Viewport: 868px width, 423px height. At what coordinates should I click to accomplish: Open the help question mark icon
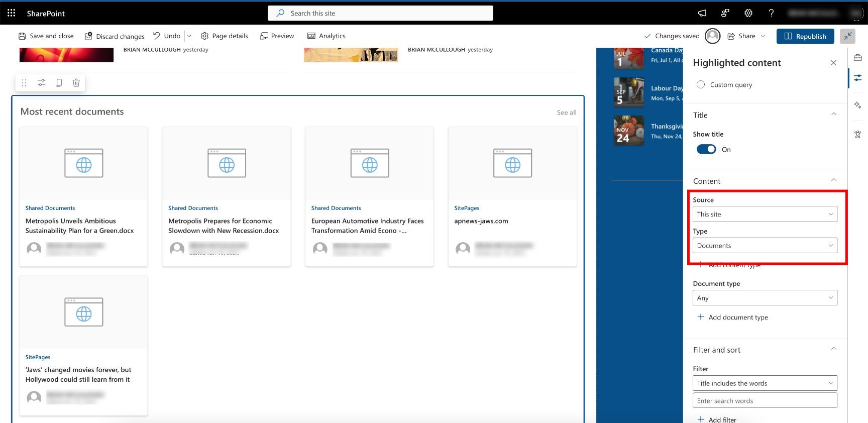[x=771, y=13]
